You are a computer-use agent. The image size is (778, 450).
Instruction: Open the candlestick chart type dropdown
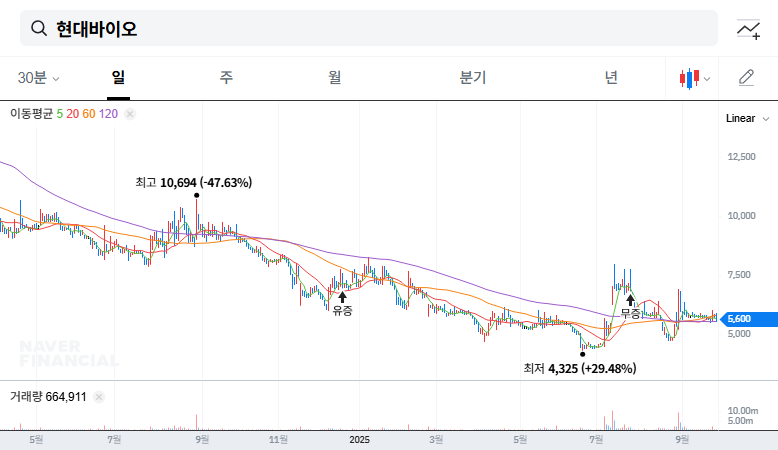pyautogui.click(x=695, y=78)
